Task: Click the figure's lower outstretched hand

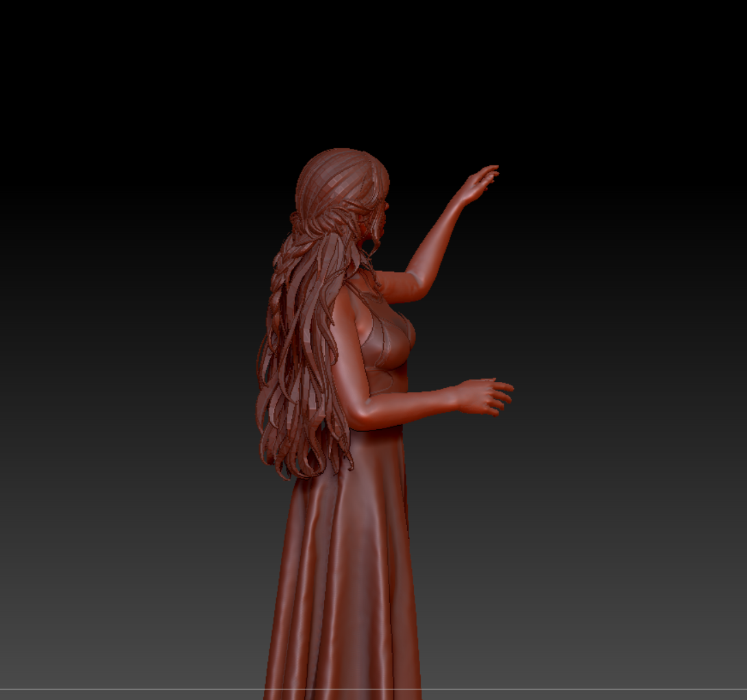Action: (x=485, y=396)
